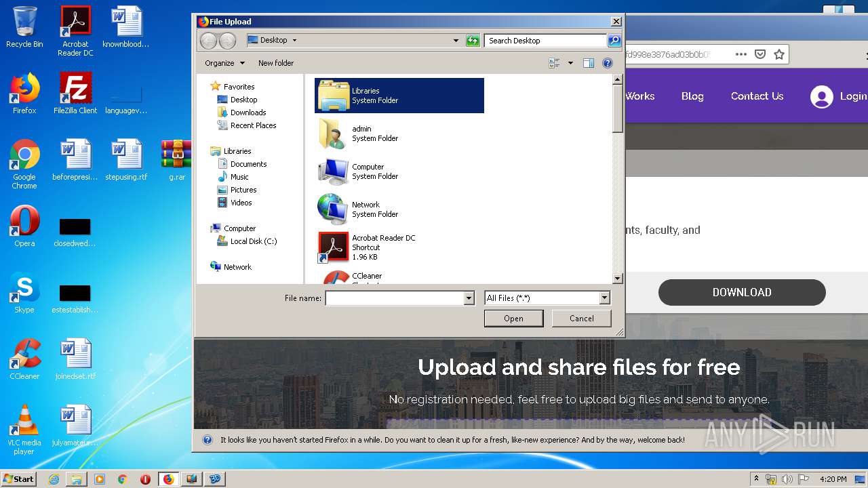
Task: Click the Windows Start button
Action: pyautogui.click(x=19, y=479)
